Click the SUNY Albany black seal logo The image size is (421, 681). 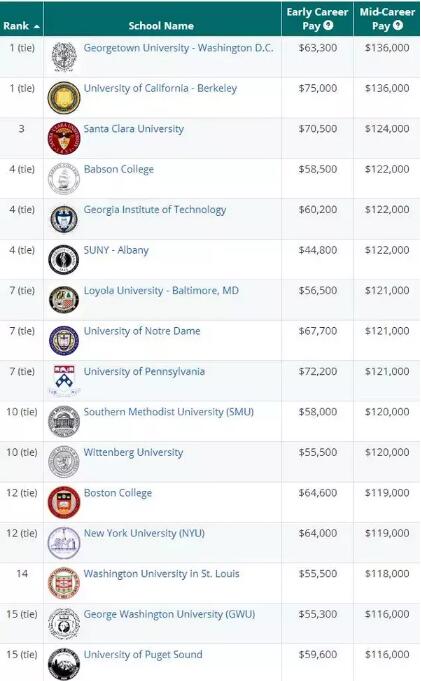64,260
